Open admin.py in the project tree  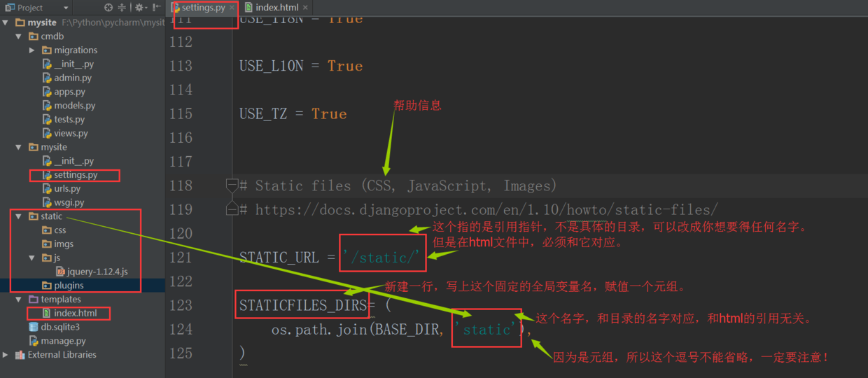coord(67,78)
